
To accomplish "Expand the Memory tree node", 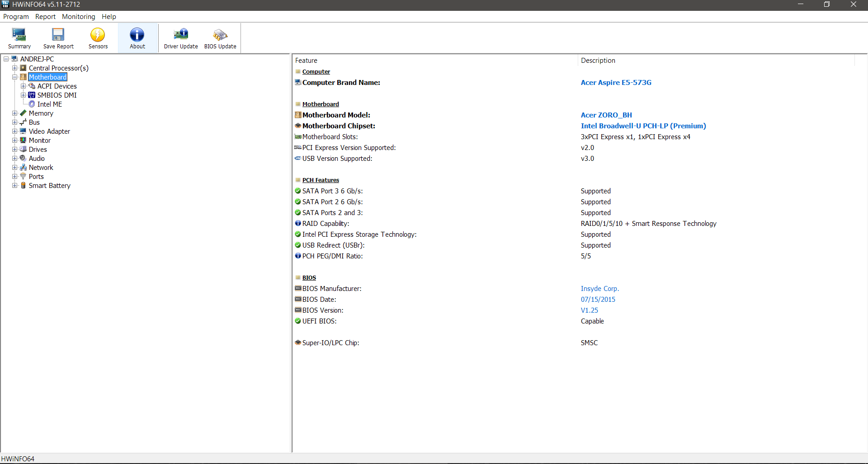I will 14,113.
